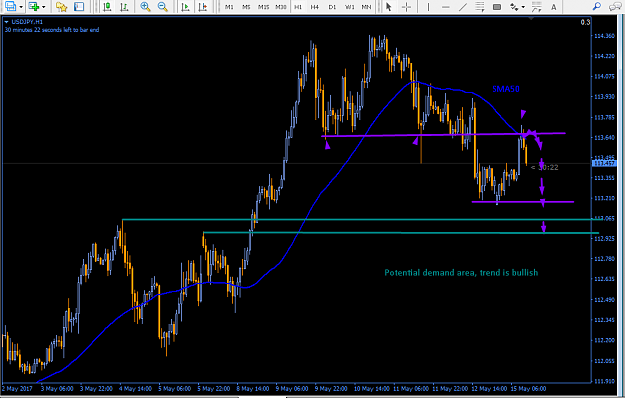Select the rectangle shape tool
625x398 pixels.
pos(497,6)
